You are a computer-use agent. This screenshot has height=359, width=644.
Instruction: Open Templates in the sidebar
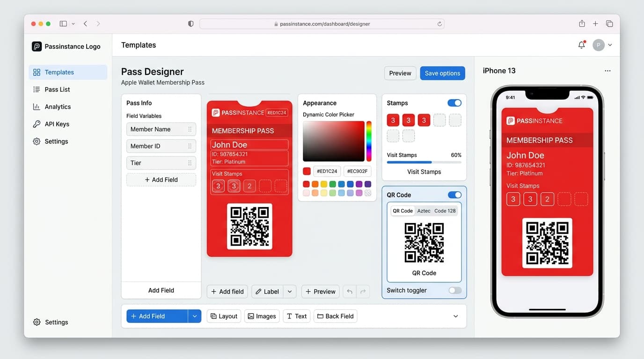(x=68, y=72)
